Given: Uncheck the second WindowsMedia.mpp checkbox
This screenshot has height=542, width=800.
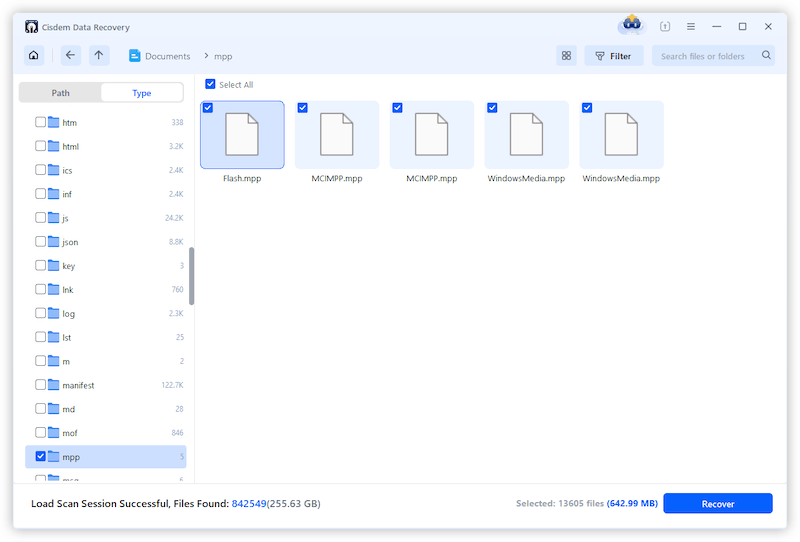Looking at the screenshot, I should click(587, 108).
